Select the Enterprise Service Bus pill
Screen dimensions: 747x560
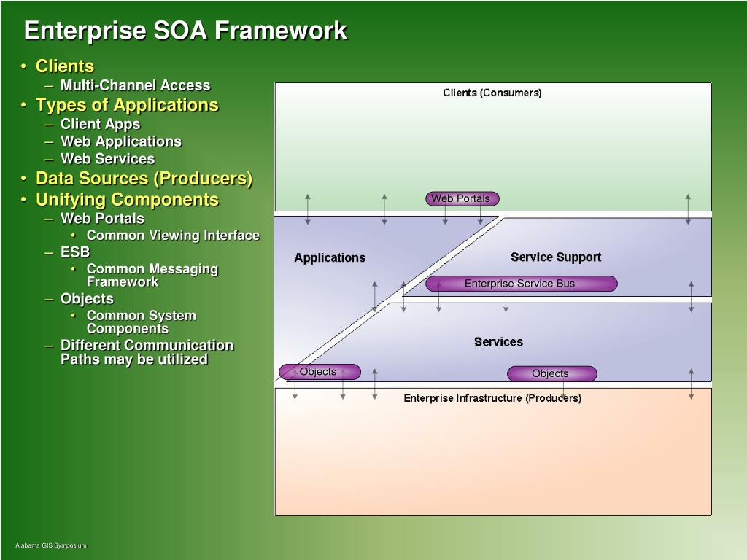pos(521,284)
